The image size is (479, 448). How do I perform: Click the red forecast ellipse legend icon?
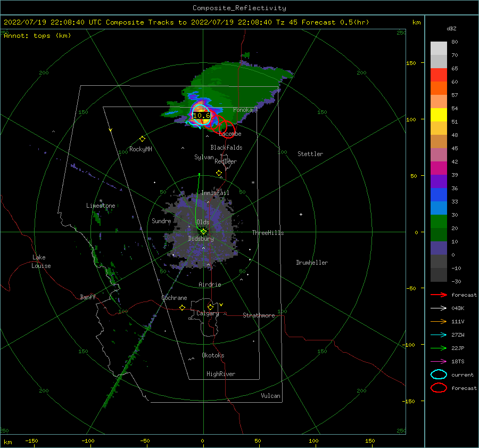pos(439,388)
